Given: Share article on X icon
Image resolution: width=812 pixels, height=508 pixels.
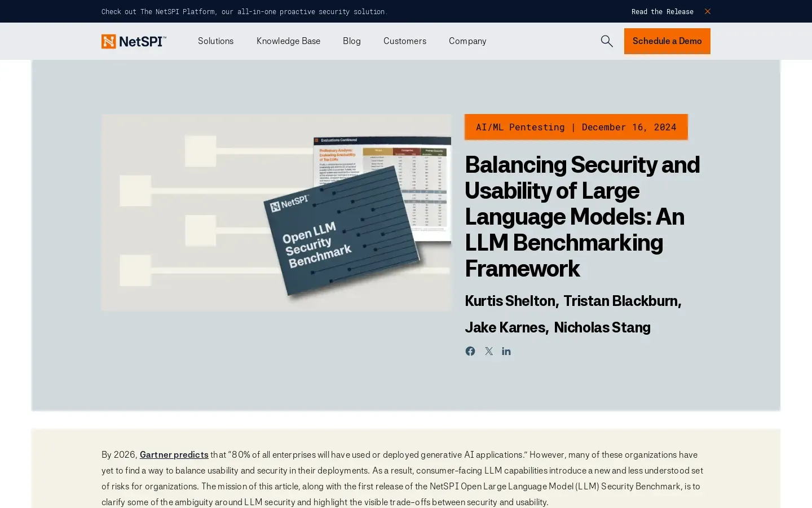Looking at the screenshot, I should point(489,351).
